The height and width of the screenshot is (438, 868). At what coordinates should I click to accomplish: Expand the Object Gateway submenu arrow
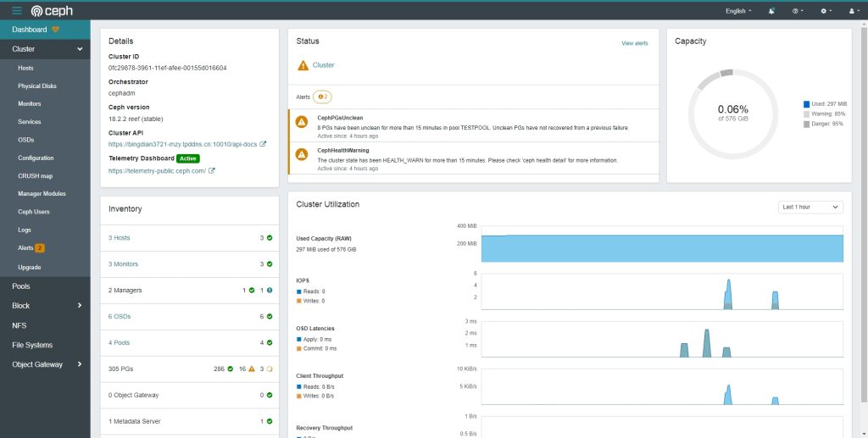click(x=80, y=364)
